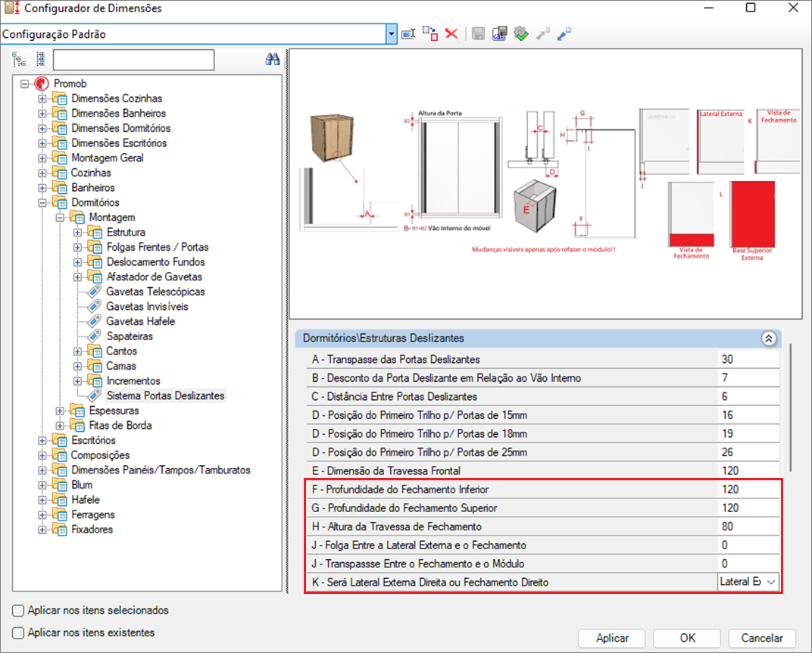Select Gavetas Telescópicas in the tree
812x653 pixels.
click(x=155, y=292)
